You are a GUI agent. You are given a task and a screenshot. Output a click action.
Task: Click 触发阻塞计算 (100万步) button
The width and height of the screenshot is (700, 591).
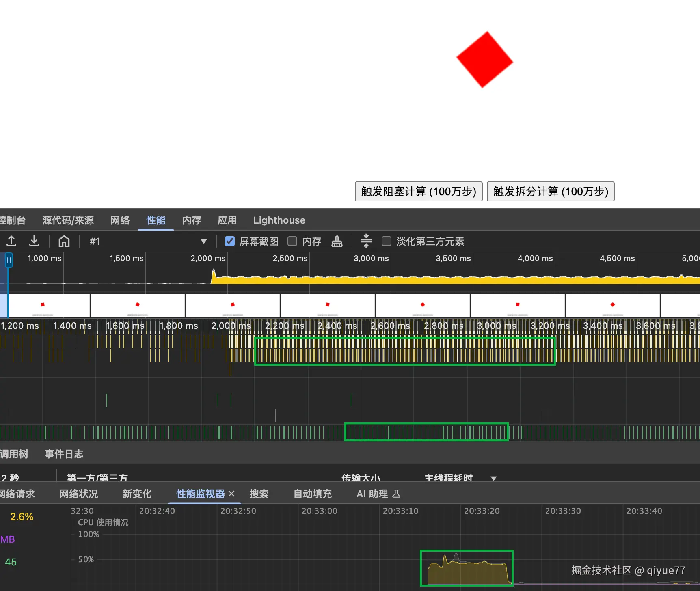click(419, 191)
